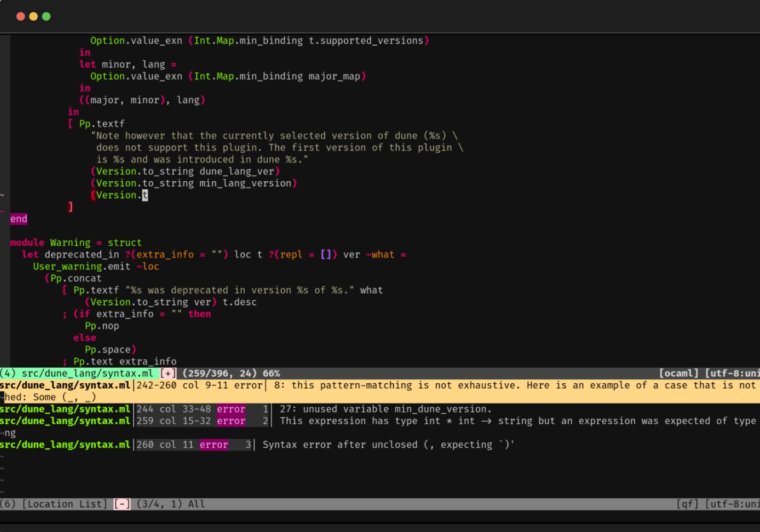Click the 'module Warning = struct' line
Image resolution: width=760 pixels, height=532 pixels.
[76, 243]
